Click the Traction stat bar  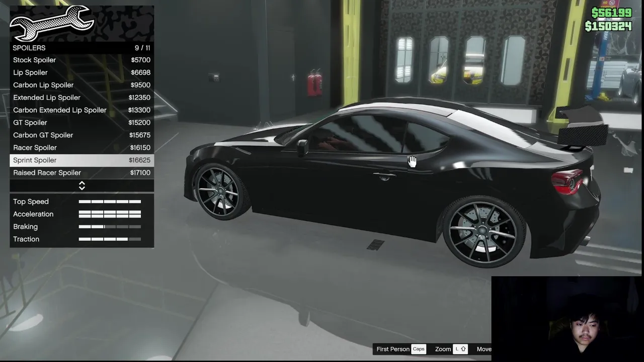tap(110, 239)
